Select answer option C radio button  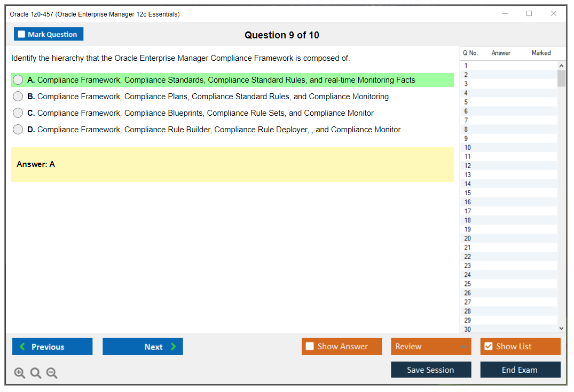coord(18,113)
